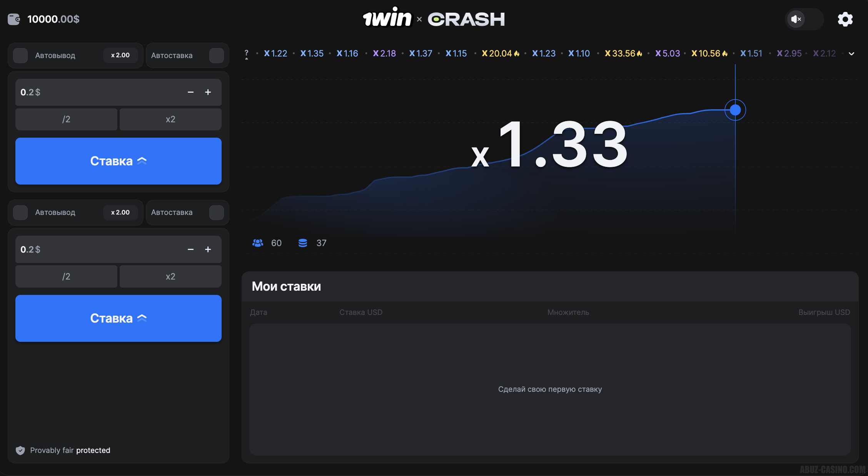Viewport: 868px width, 476px height.
Task: Expand multiplier history with chevron
Action: (851, 54)
